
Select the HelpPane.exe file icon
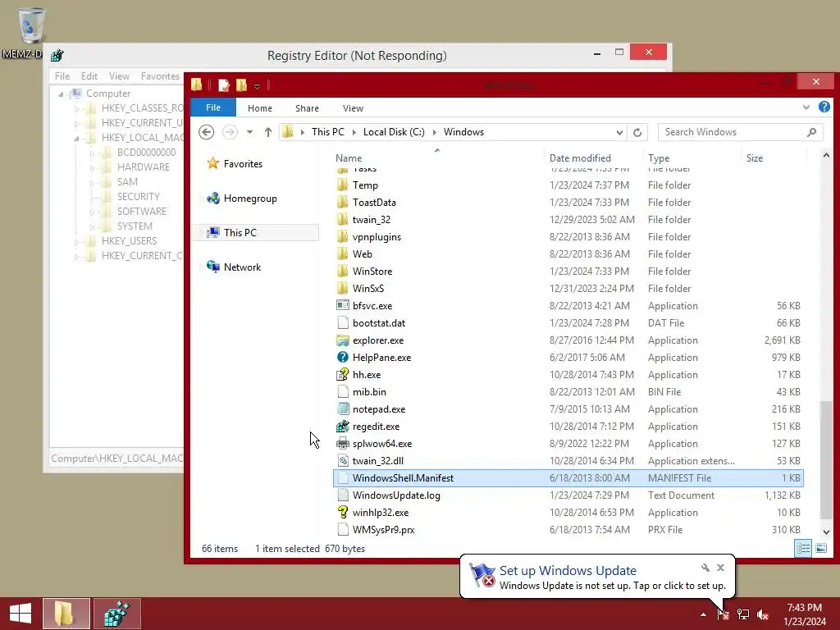click(x=343, y=358)
